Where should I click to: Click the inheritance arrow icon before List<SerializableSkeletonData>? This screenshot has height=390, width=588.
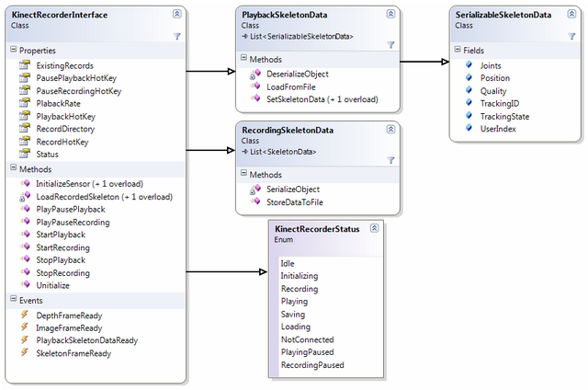pos(245,37)
